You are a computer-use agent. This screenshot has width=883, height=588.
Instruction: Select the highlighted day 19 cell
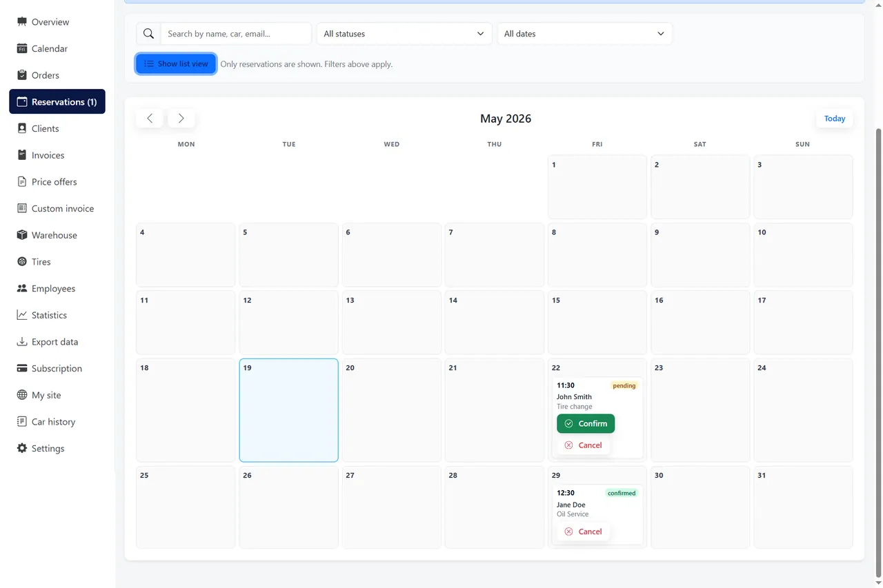point(288,409)
